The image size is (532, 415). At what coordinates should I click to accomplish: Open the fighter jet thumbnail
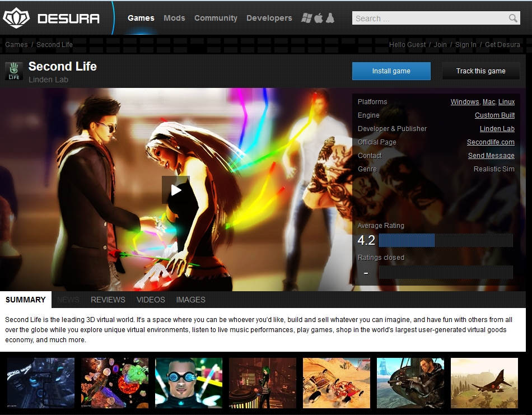point(484,383)
